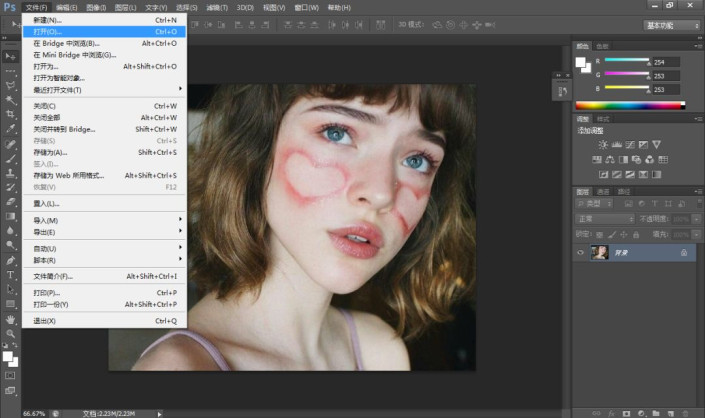
Task: Select the Zoom tool
Action: click(x=10, y=334)
